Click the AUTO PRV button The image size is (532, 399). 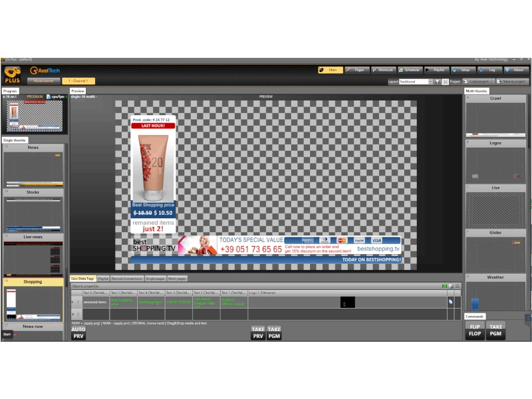[x=78, y=332]
